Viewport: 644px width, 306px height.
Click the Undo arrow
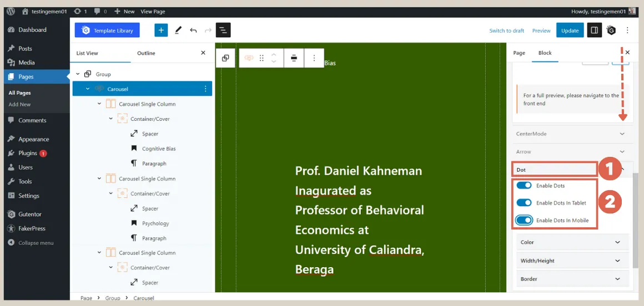point(193,30)
